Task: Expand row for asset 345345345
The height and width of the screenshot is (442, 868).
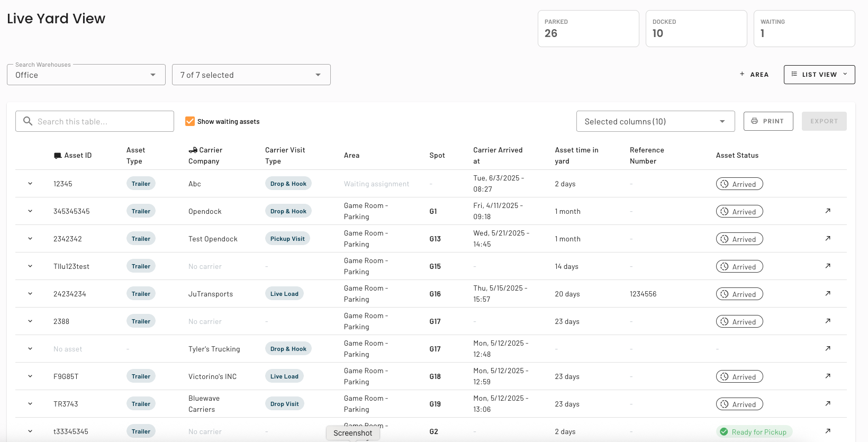Action: 30,211
